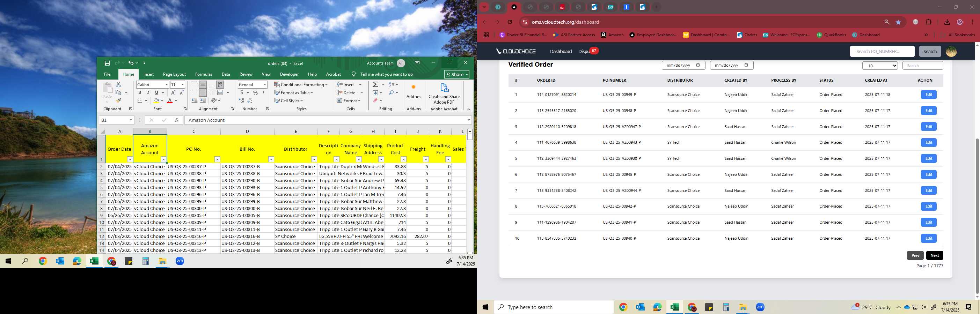Click the Windows taskbar search box

point(554,307)
